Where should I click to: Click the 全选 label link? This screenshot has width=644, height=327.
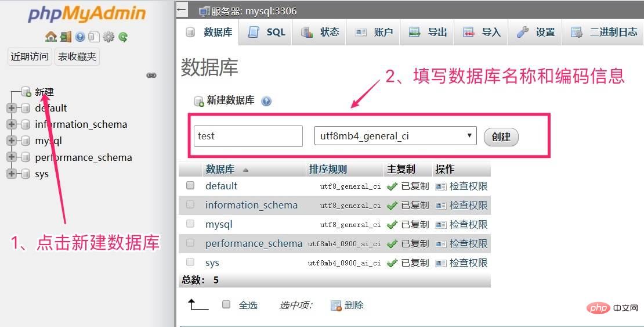tap(248, 305)
